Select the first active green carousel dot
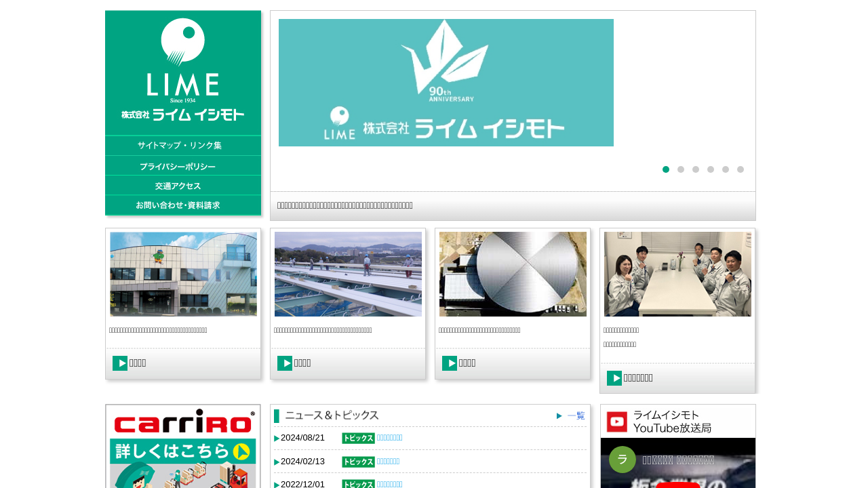Screen dimensions: 868x488 click(666, 169)
